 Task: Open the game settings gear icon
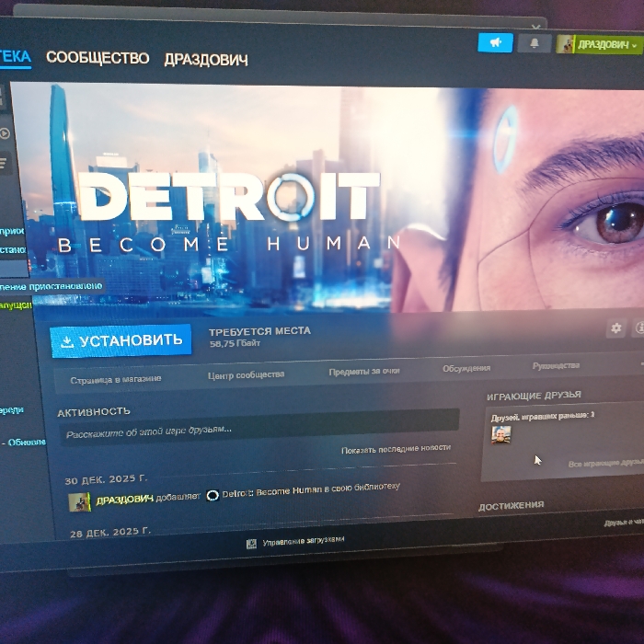(x=615, y=328)
